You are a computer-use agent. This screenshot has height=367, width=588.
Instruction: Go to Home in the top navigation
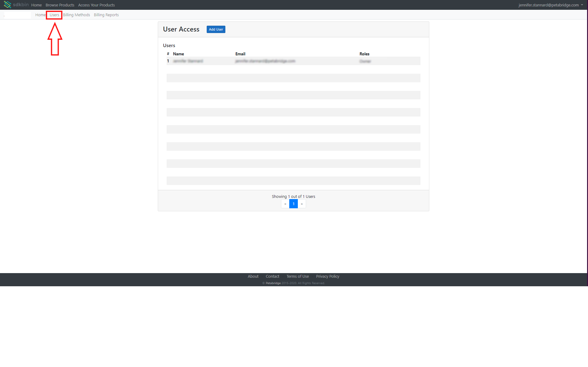[36, 5]
